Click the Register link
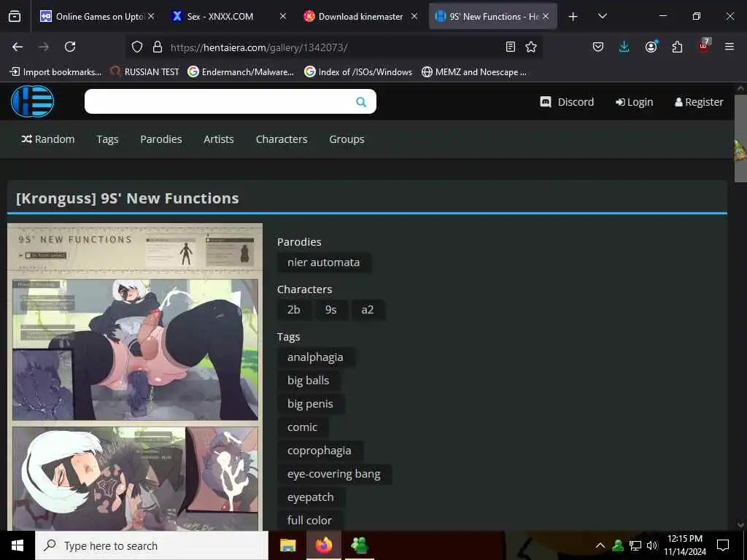This screenshot has height=560, width=747. (699, 102)
